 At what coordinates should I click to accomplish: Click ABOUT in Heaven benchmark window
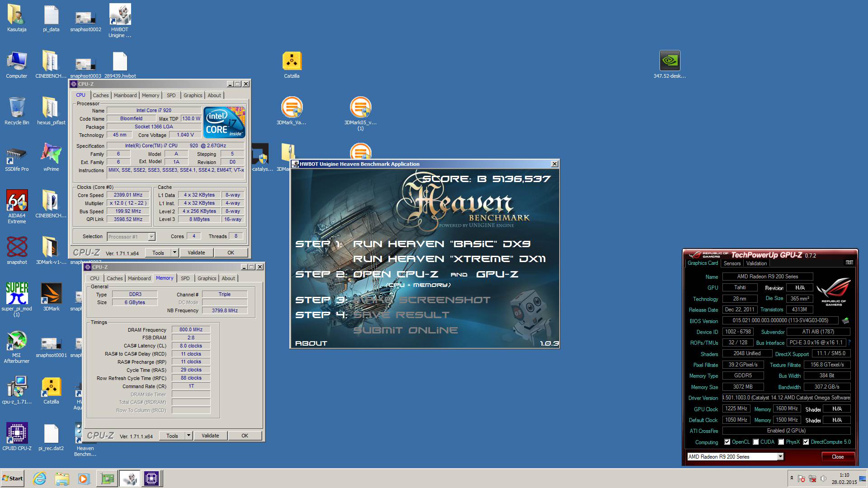311,343
